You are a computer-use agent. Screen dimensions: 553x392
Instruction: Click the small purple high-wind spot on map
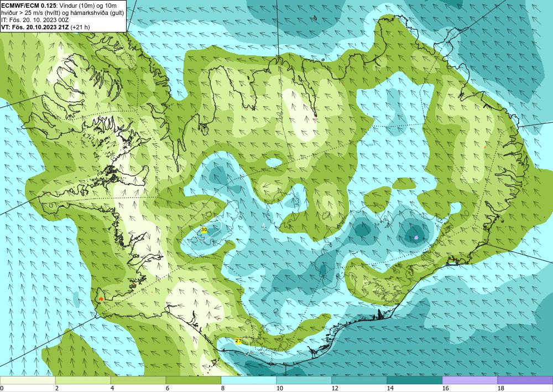[416, 237]
